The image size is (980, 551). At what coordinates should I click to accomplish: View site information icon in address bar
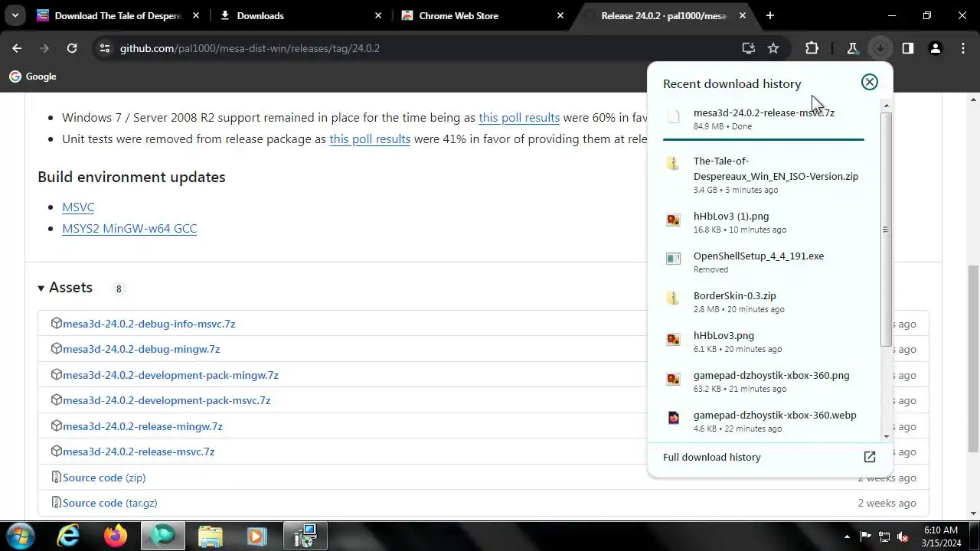(105, 48)
